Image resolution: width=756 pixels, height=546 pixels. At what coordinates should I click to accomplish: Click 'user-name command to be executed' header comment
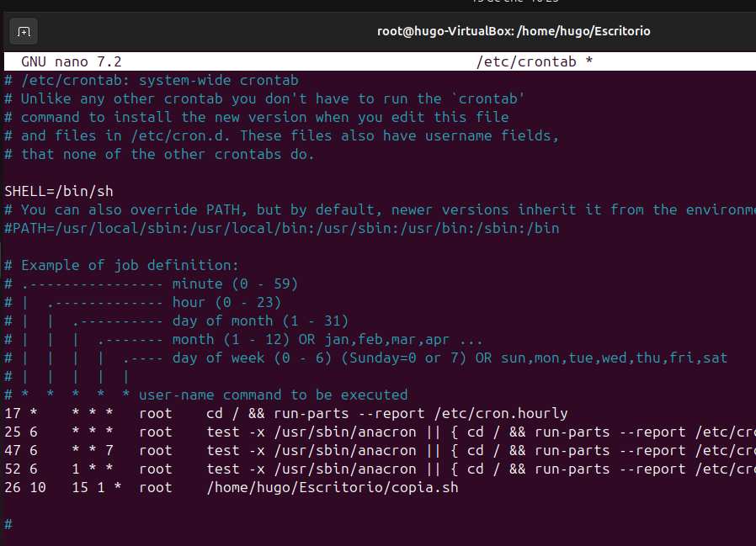273,395
